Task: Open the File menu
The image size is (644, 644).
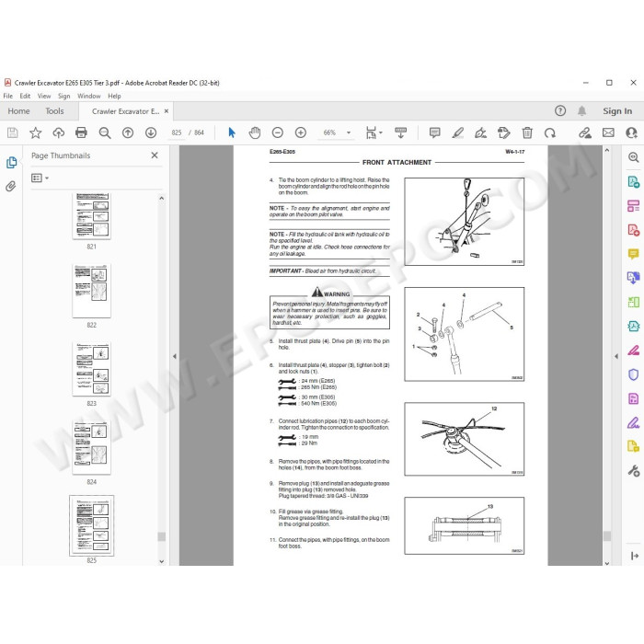Action: click(x=7, y=96)
